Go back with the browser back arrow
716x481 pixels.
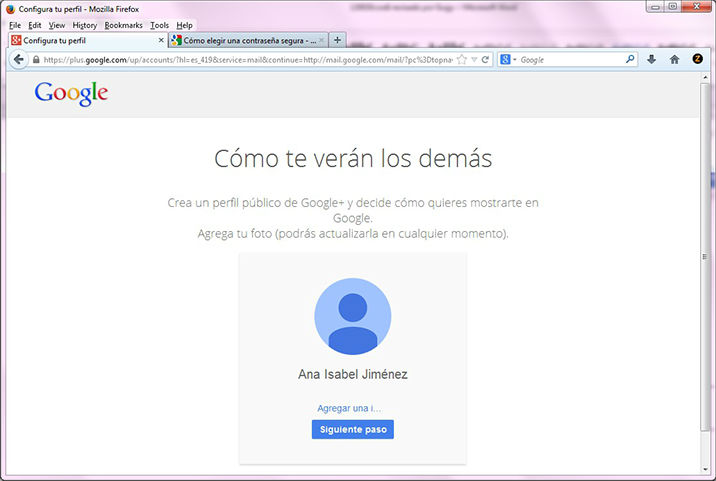18,59
